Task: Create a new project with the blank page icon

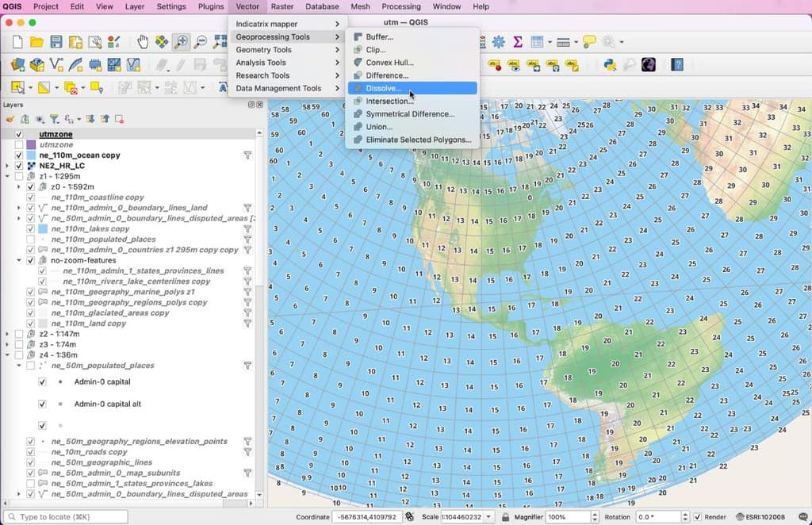Action: pyautogui.click(x=17, y=42)
